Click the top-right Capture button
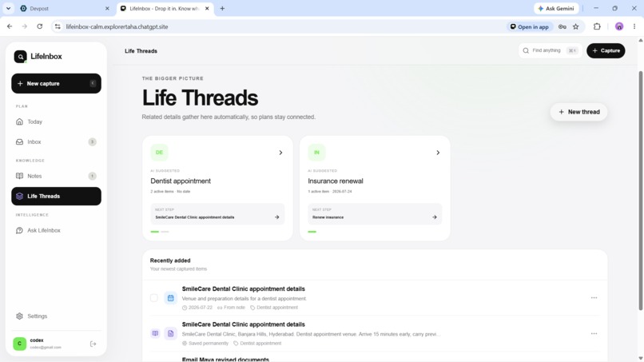Screen dimensions: 644x362 click(x=606, y=50)
